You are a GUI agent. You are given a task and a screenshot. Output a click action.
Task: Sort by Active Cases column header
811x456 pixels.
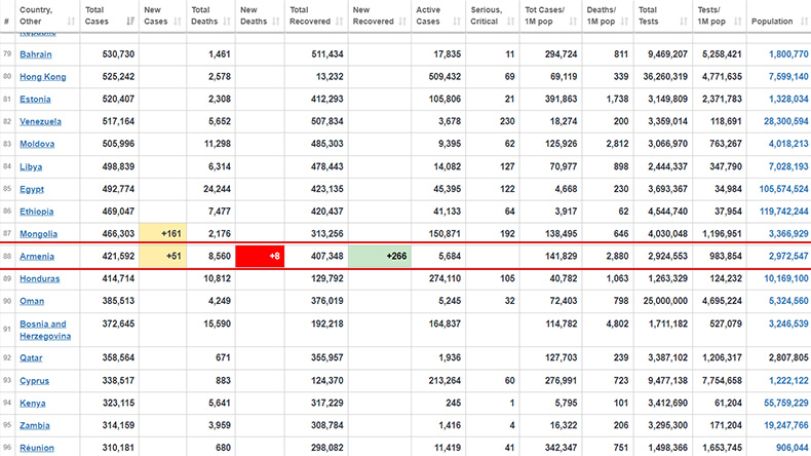click(x=438, y=16)
